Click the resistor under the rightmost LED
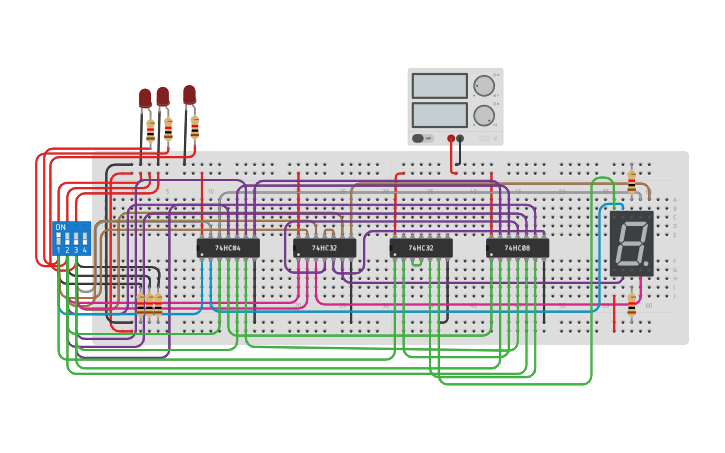725x453 pixels. 194,126
